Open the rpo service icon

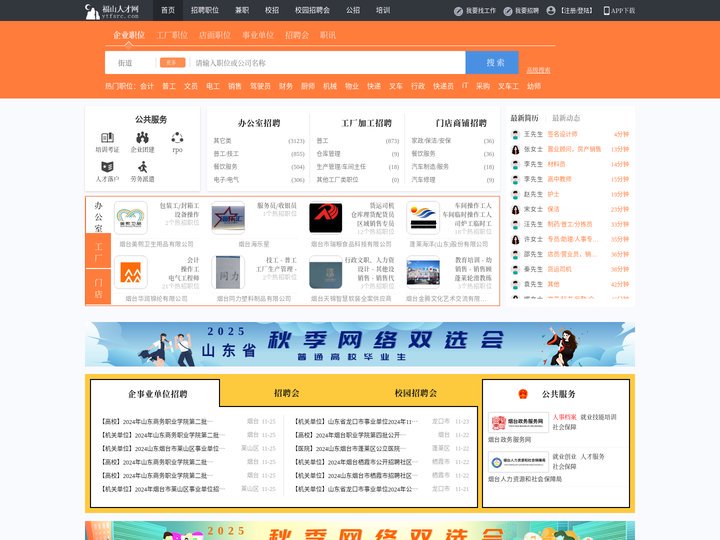(x=177, y=137)
